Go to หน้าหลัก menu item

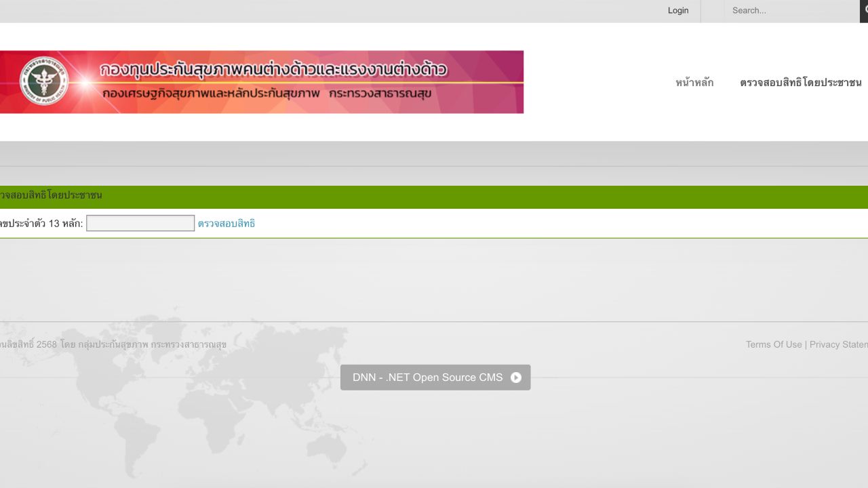point(694,83)
